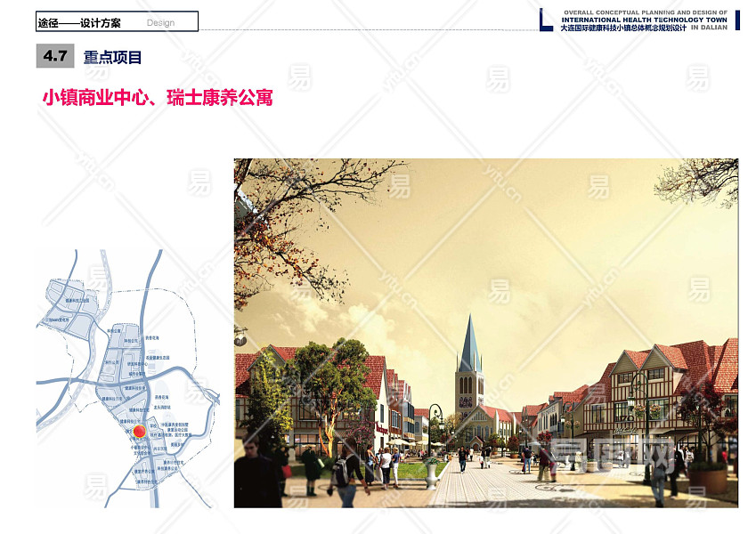Click the blue vertical bar at top-right corner
756x534 pixels.
pos(736,20)
